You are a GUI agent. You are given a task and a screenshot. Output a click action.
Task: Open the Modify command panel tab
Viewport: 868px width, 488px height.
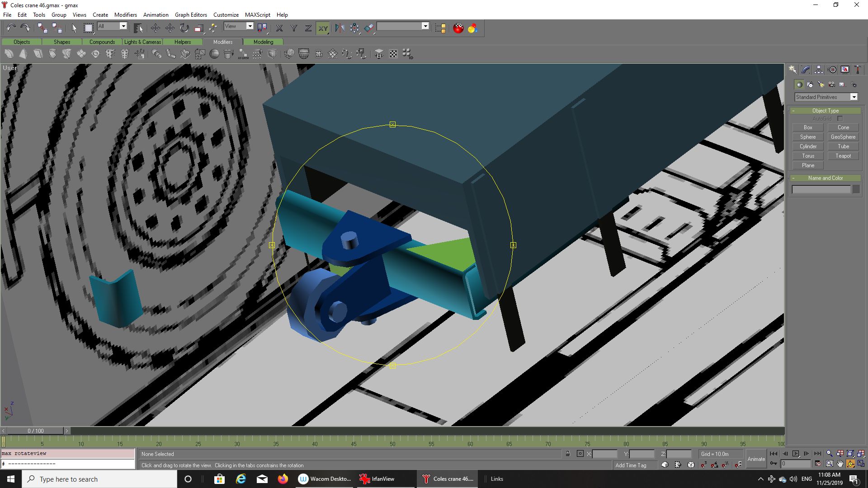[x=806, y=70]
